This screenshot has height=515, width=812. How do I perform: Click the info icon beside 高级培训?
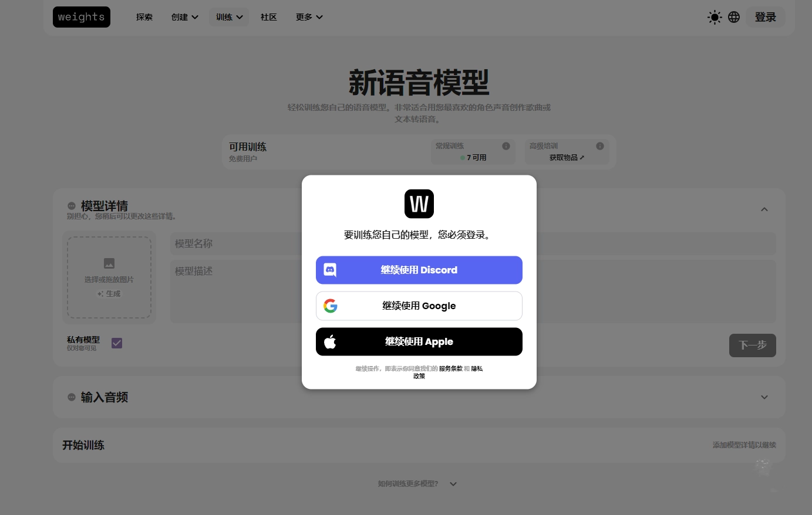tap(599, 146)
